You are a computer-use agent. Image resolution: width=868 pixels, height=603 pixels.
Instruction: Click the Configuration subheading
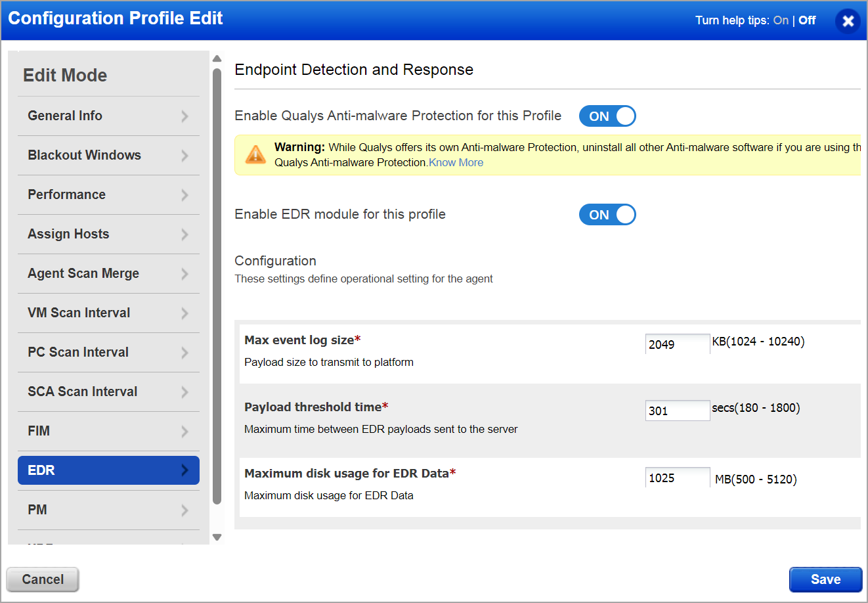coord(275,261)
